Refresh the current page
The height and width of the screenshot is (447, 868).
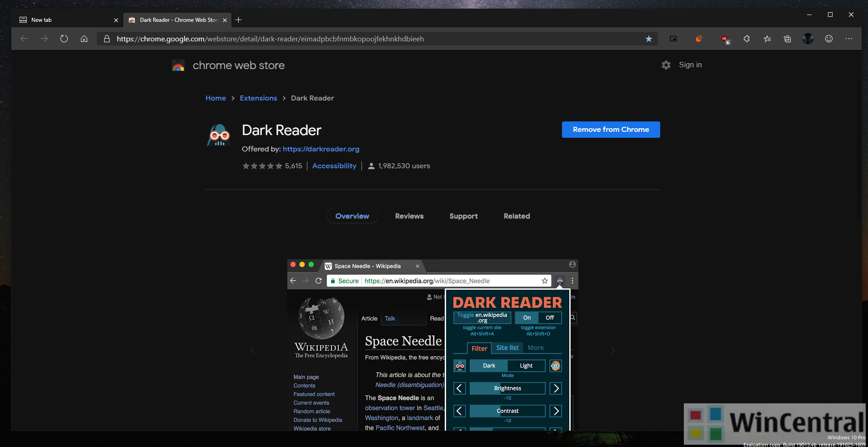[x=64, y=39]
